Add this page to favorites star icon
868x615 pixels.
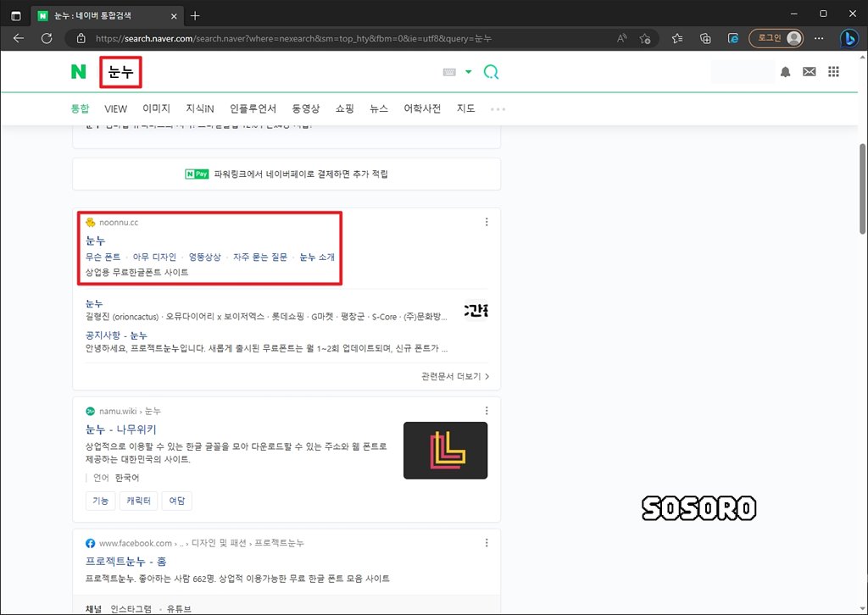(x=645, y=38)
